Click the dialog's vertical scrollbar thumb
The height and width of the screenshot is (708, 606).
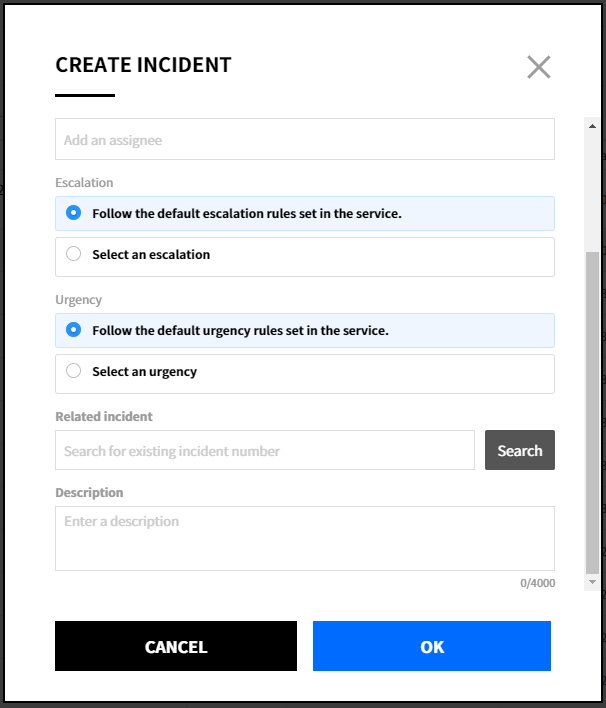pos(592,410)
